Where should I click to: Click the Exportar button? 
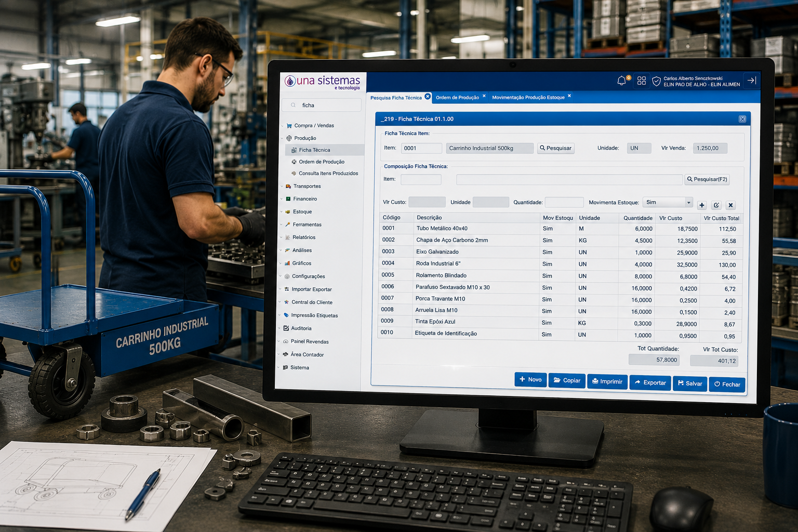pyautogui.click(x=650, y=382)
